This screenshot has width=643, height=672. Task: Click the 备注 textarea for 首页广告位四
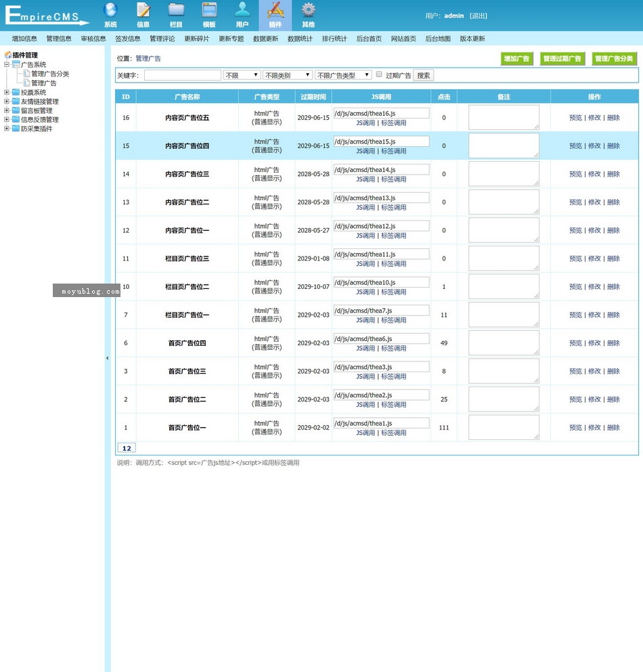[x=504, y=343]
